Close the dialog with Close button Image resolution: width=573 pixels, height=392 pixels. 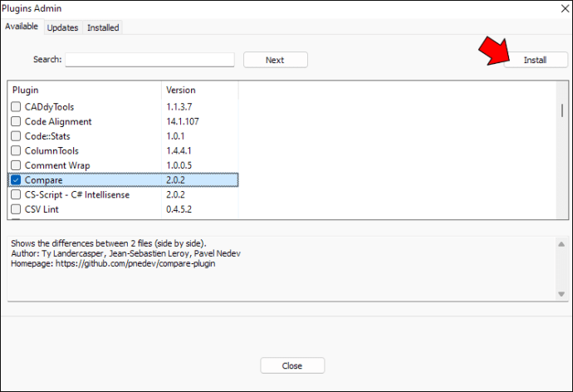click(292, 365)
